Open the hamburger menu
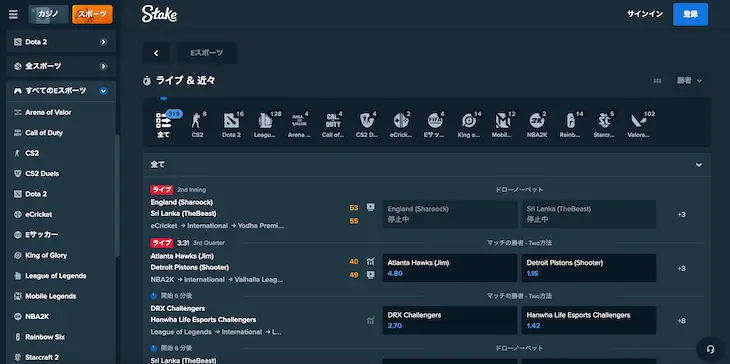 click(14, 14)
